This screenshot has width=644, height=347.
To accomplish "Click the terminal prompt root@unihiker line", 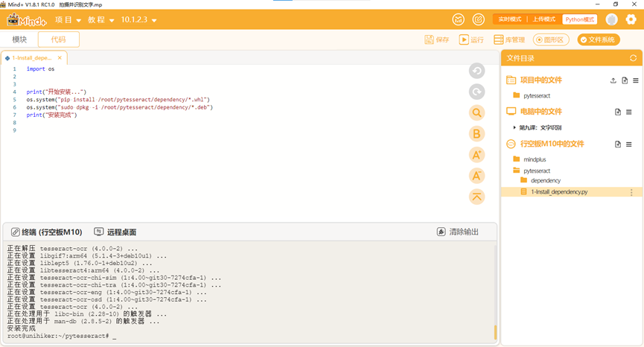I will [62, 336].
